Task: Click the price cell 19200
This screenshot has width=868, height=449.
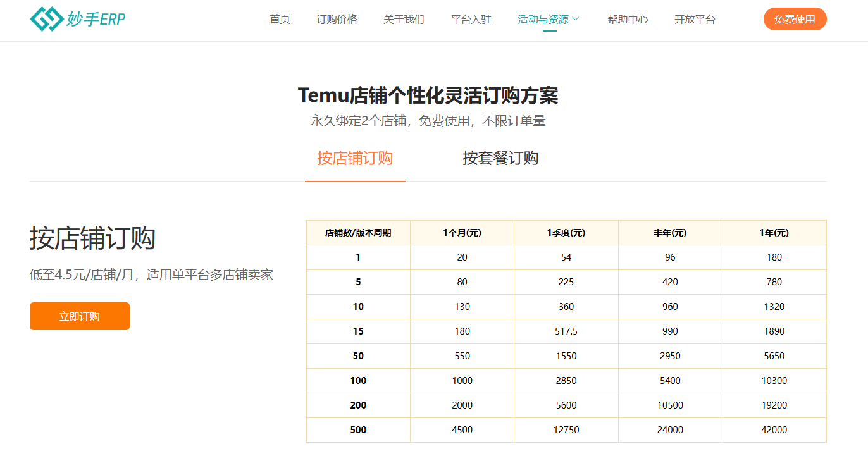Action: point(774,405)
